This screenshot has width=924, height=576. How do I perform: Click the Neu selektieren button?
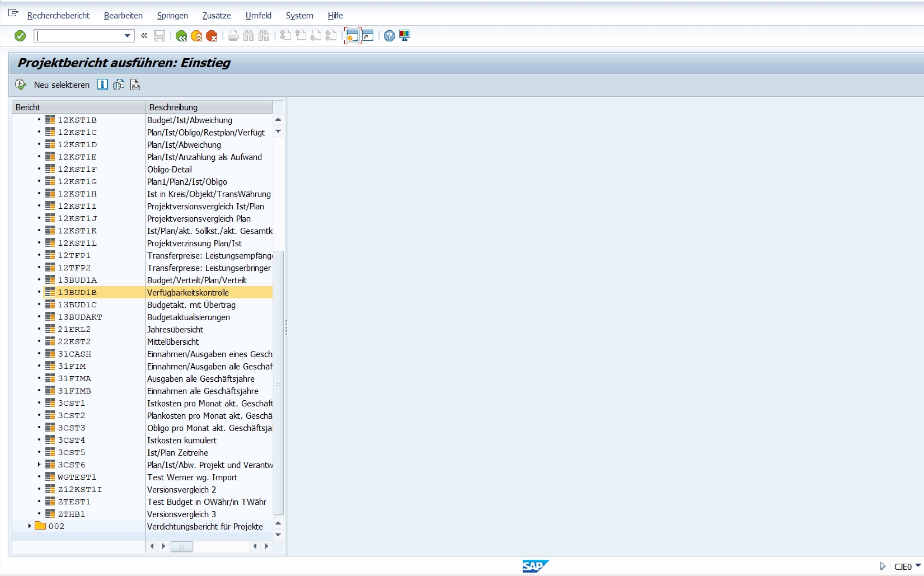click(62, 85)
